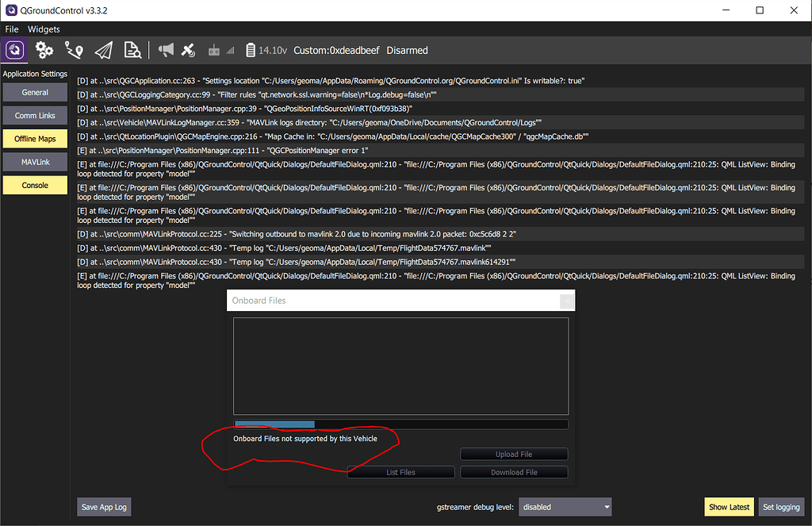The height and width of the screenshot is (526, 812).
Task: Click the Disarmed status label
Action: click(x=407, y=51)
